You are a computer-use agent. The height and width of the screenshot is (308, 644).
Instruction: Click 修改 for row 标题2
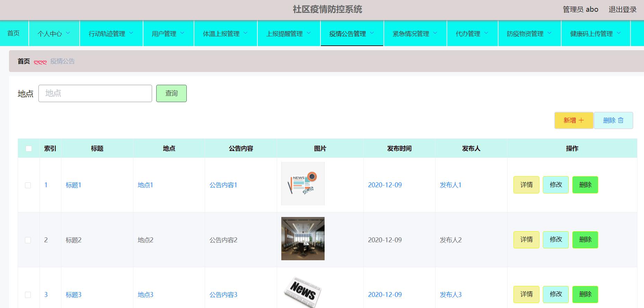click(x=556, y=239)
